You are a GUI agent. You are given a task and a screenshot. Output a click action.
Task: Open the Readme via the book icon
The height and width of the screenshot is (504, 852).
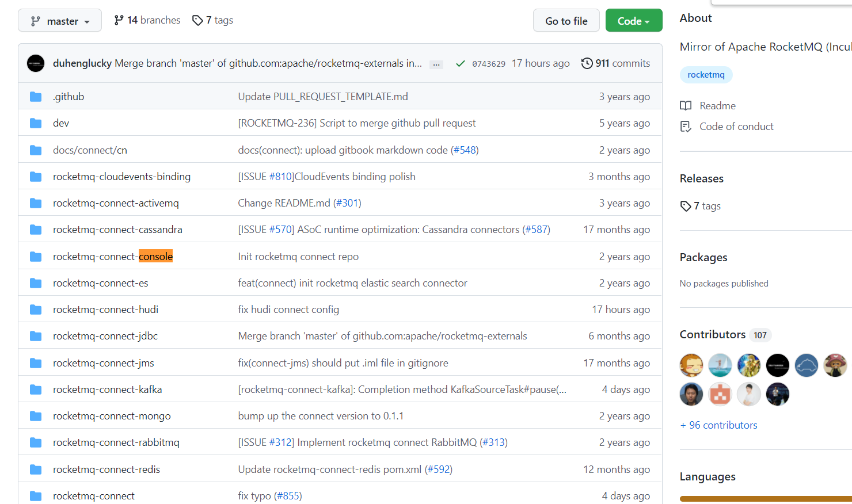tap(686, 105)
